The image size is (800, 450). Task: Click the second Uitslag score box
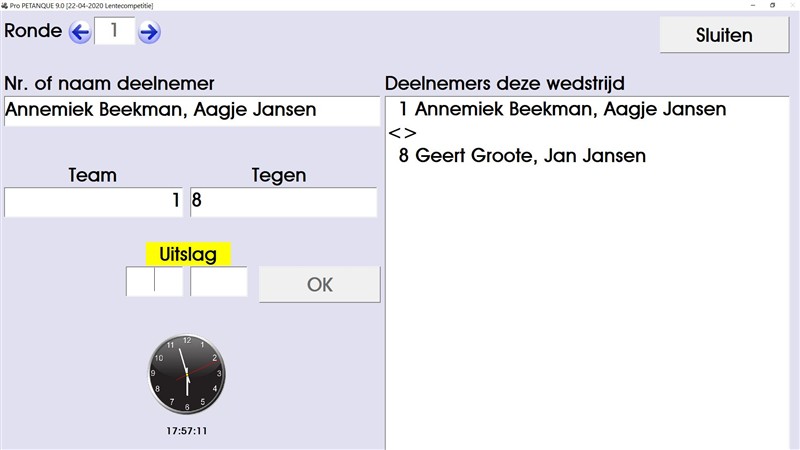tap(219, 282)
